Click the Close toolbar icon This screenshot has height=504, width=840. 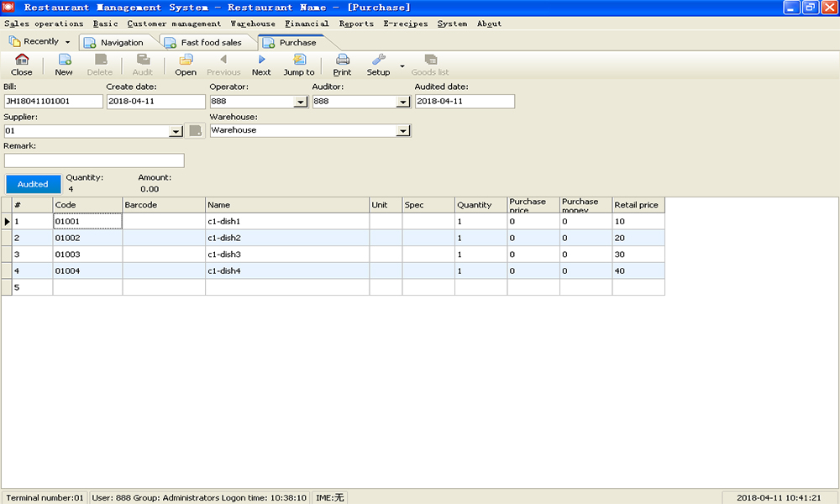click(x=22, y=65)
